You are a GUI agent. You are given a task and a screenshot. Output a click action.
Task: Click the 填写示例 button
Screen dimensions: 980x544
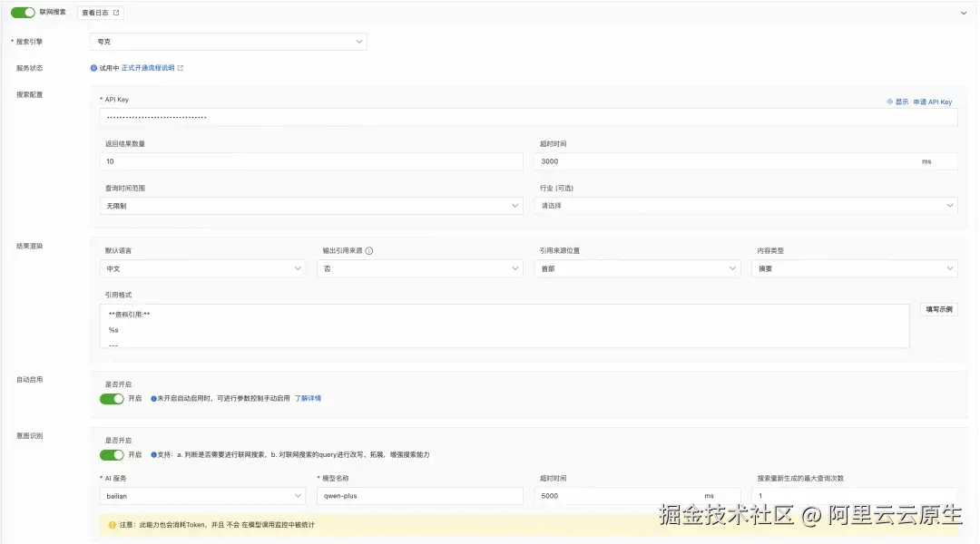tap(938, 308)
